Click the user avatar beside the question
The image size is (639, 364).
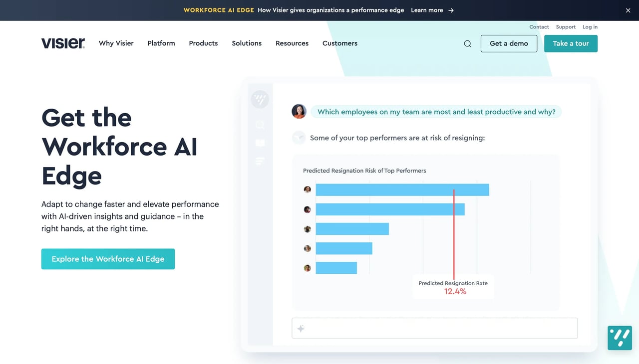(x=299, y=112)
